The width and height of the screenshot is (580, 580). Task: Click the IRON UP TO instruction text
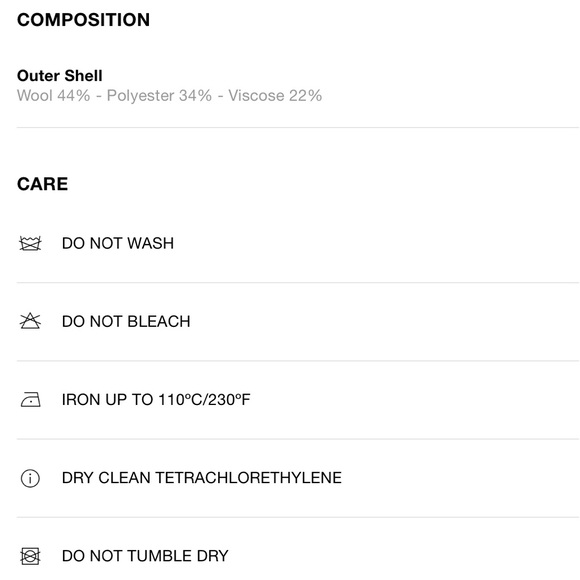click(156, 399)
